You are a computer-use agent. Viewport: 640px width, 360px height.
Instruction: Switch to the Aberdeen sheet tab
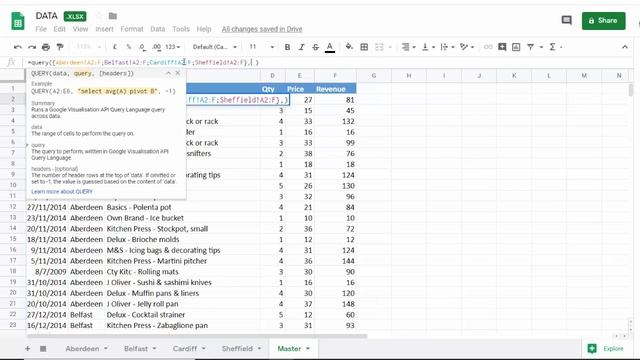82,349
